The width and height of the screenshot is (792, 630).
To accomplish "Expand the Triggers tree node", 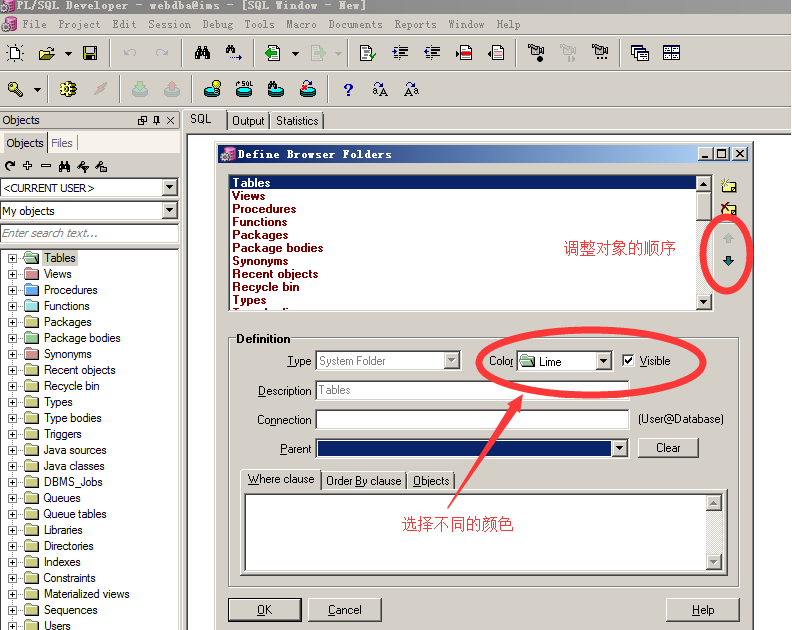I will (x=12, y=434).
